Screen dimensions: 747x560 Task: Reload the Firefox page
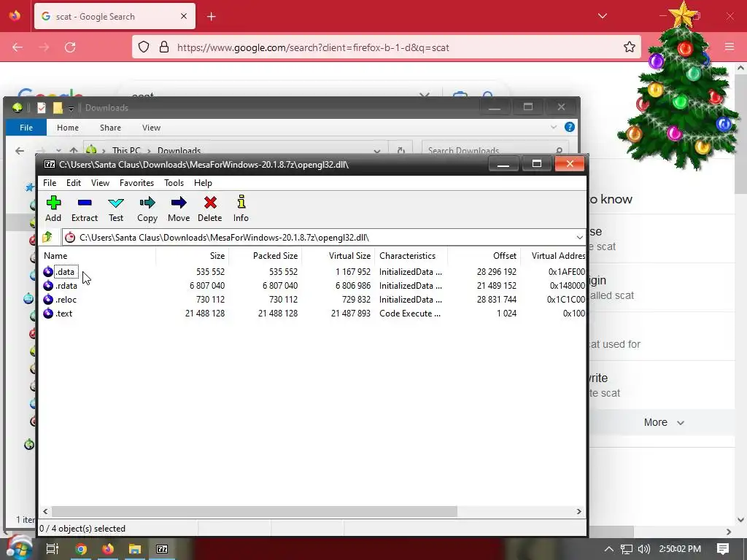[70, 47]
